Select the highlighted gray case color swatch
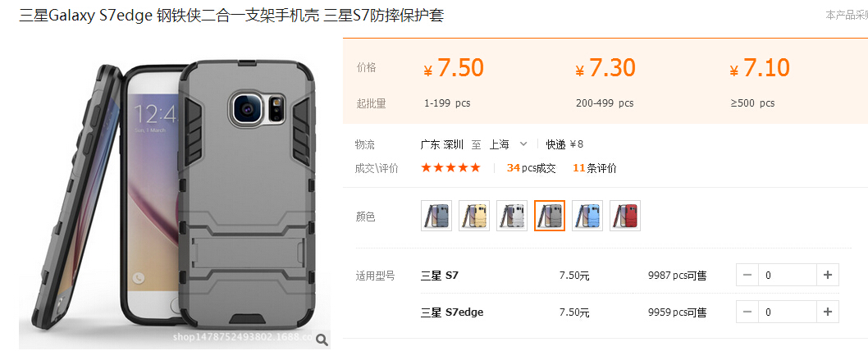Image resolution: width=868 pixels, height=351 pixels. point(550,216)
